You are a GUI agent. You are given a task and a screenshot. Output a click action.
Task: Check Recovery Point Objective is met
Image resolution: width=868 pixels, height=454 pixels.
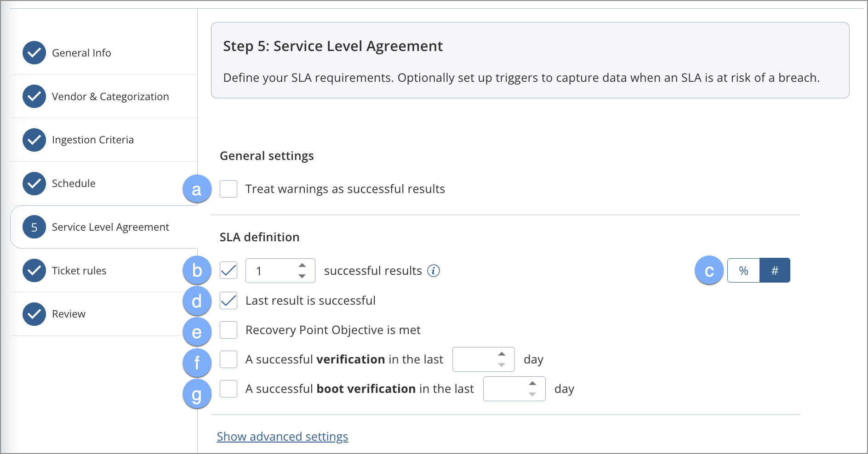[228, 330]
